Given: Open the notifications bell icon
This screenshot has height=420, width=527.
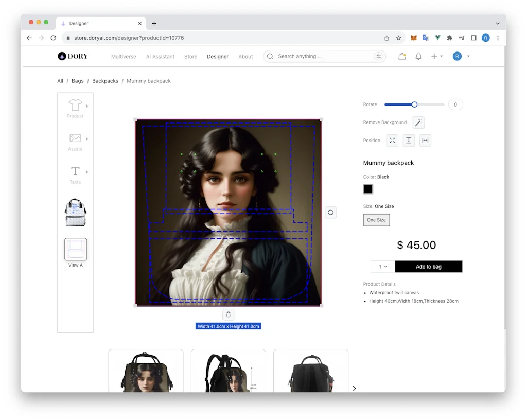Looking at the screenshot, I should tap(418, 57).
